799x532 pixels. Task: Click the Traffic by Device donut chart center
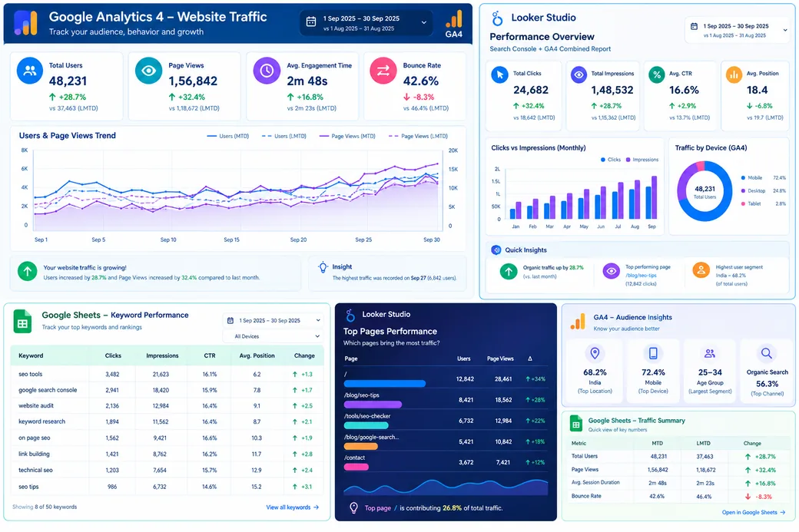pos(705,191)
